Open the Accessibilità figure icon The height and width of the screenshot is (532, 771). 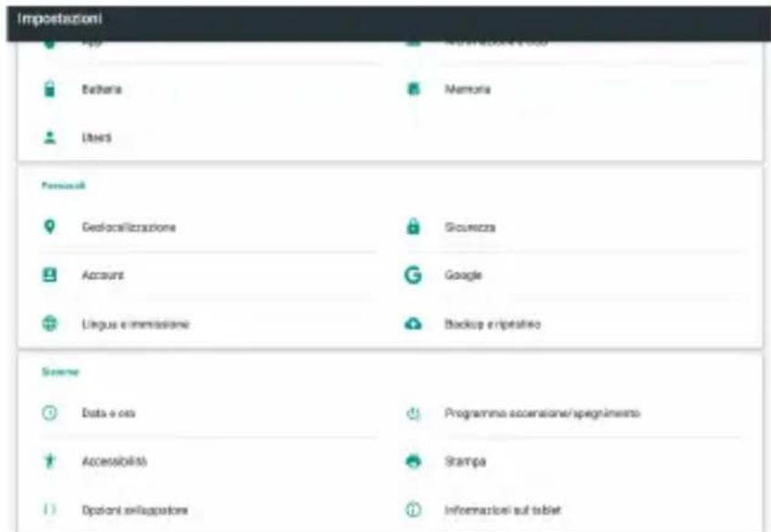click(49, 461)
